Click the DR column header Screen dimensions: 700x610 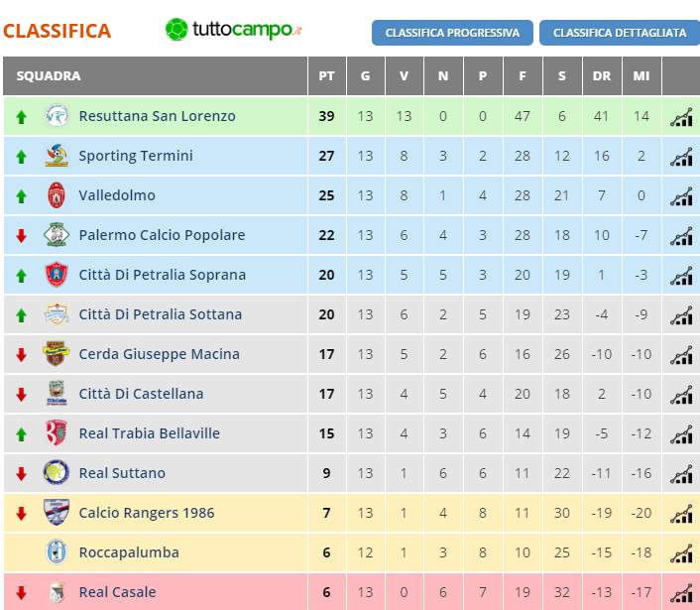pyautogui.click(x=601, y=76)
